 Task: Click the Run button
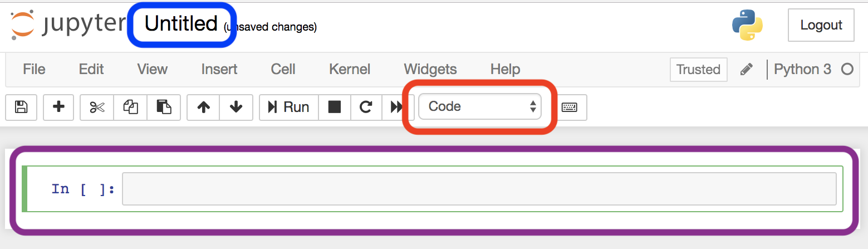click(x=288, y=107)
